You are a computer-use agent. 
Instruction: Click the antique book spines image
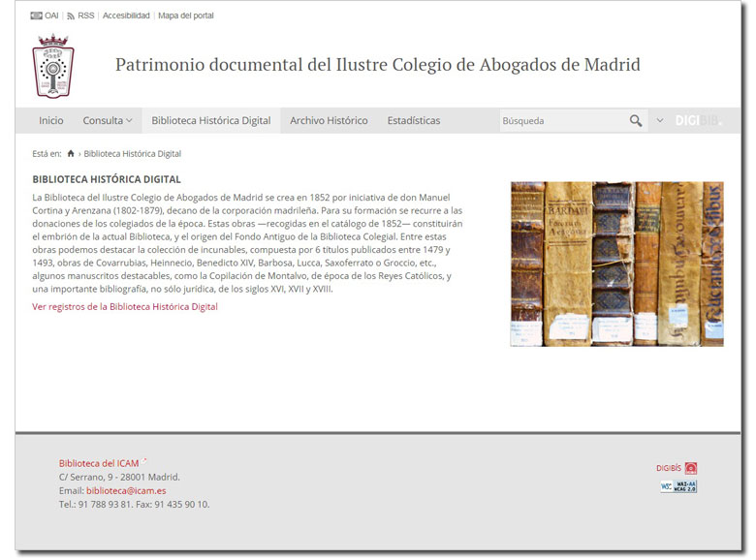pyautogui.click(x=617, y=264)
